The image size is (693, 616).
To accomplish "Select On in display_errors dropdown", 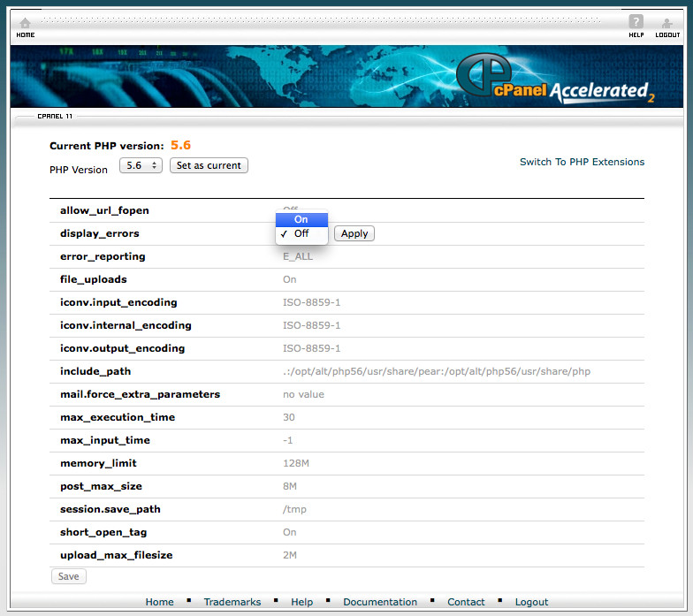I will (301, 219).
